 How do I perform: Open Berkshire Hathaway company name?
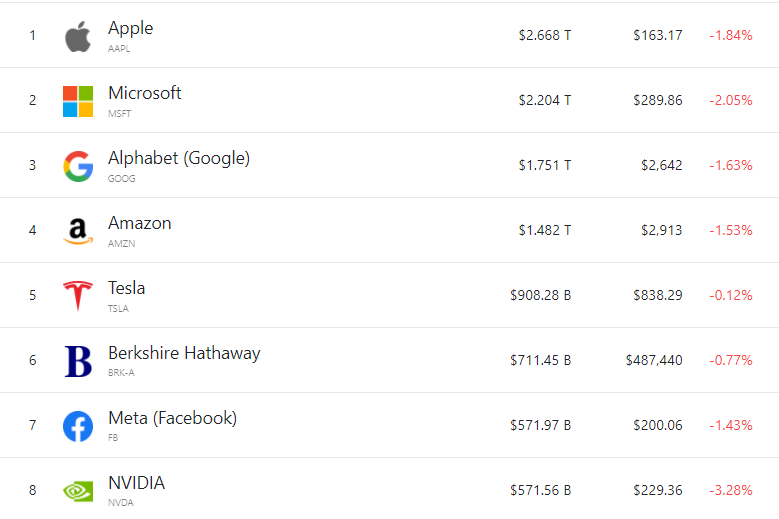click(x=184, y=353)
